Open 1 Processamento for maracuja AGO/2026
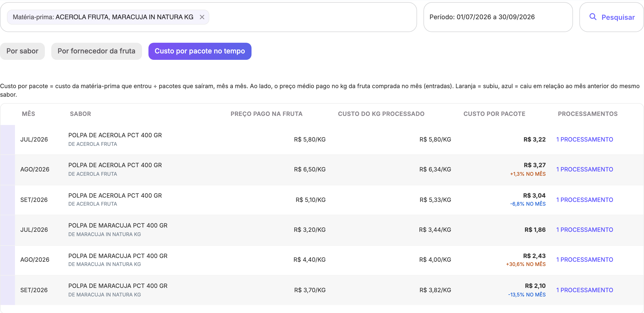This screenshot has width=644, height=313. 584,260
